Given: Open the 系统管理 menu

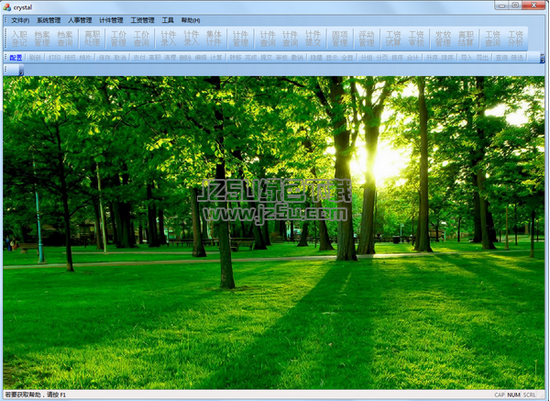Looking at the screenshot, I should [x=49, y=20].
